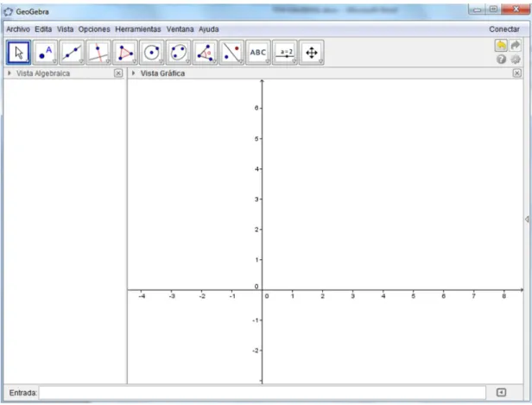This screenshot has width=532, height=405.
Task: Click the y-axis label -2
Action: tap(256, 351)
